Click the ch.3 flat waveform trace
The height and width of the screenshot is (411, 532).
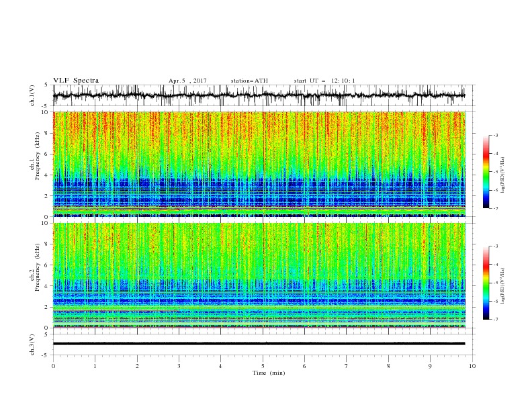pos(259,344)
